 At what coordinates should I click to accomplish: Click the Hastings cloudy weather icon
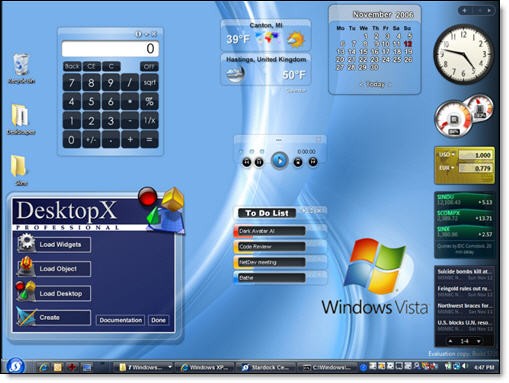235,74
